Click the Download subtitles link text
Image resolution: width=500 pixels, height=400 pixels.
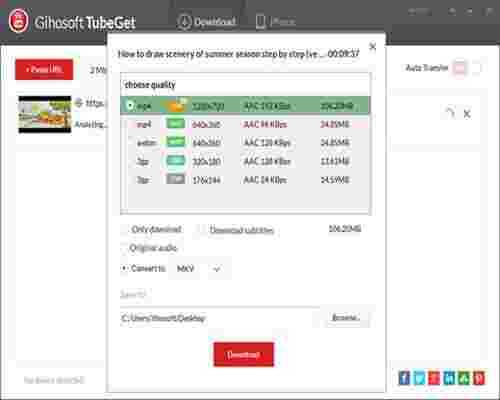click(x=242, y=230)
